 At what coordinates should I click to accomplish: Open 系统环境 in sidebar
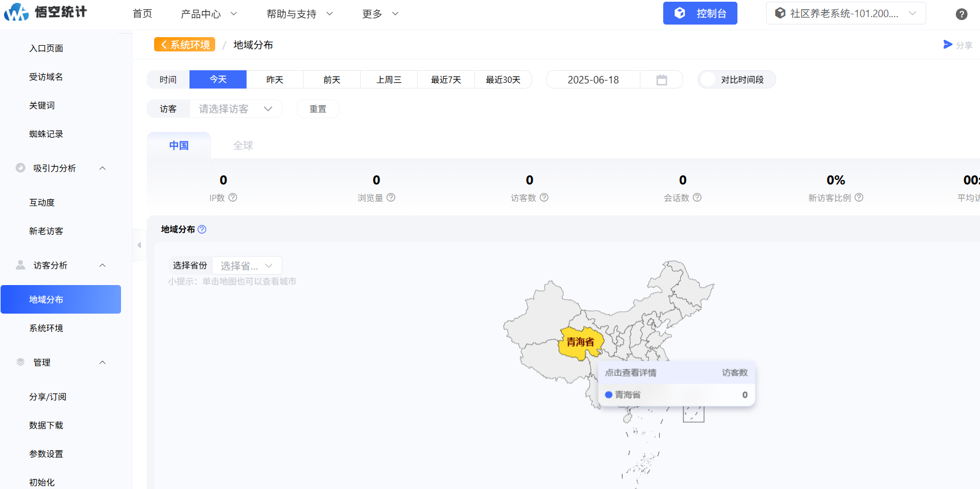[x=46, y=328]
